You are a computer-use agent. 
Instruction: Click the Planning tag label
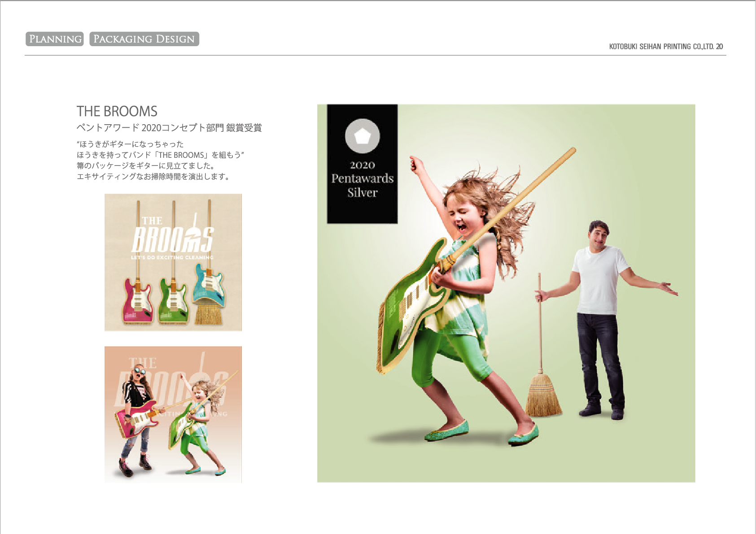(55, 39)
